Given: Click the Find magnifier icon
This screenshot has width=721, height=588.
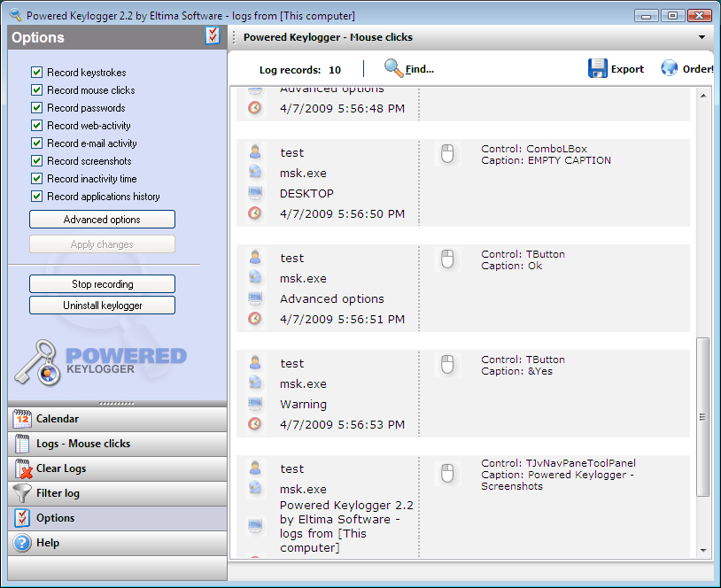Looking at the screenshot, I should [393, 68].
